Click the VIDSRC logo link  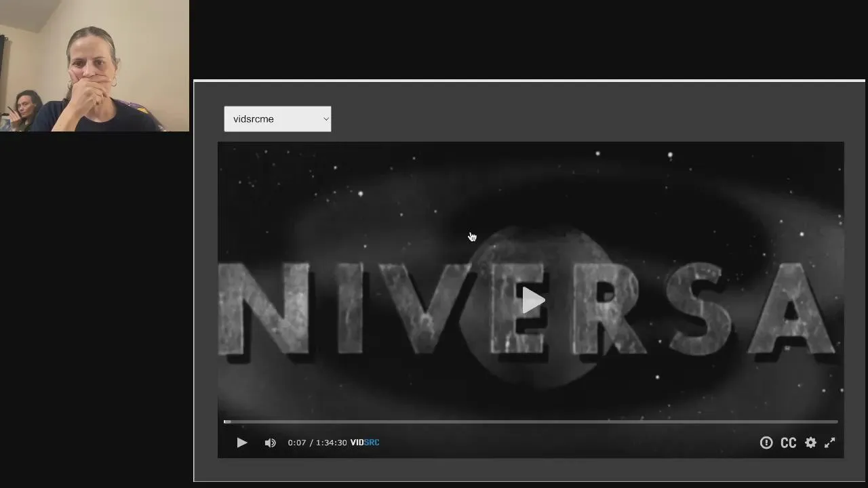tap(365, 443)
